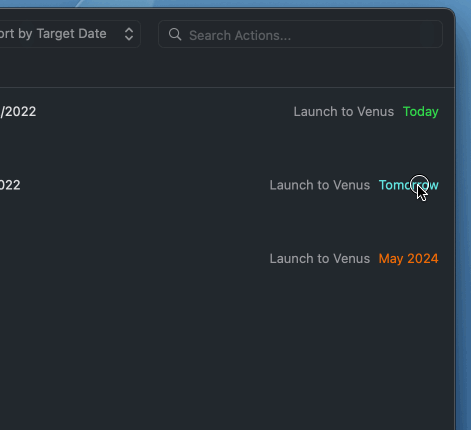Click the darker right end of search field
Image resolution: width=471 pixels, height=430 pixels.
coord(431,34)
